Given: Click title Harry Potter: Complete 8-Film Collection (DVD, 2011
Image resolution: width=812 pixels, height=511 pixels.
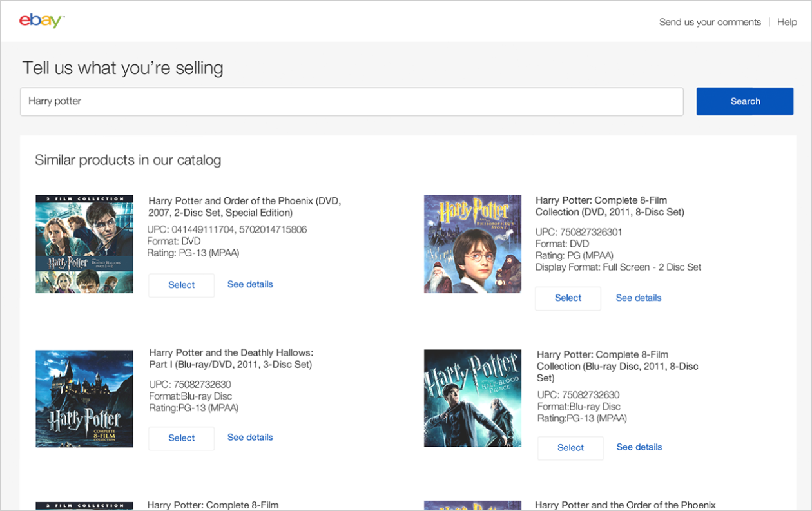Looking at the screenshot, I should pos(610,206).
